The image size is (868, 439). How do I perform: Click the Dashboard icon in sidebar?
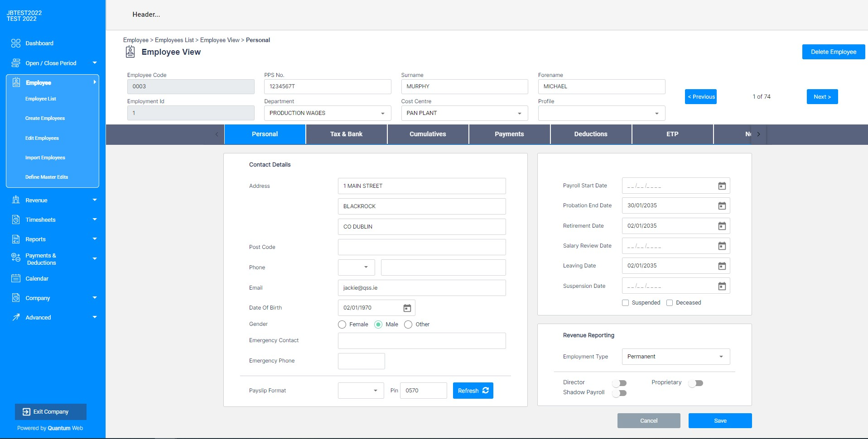[16, 43]
